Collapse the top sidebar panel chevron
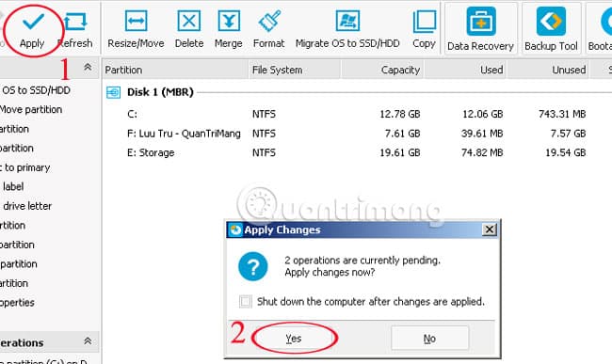Screen dimensions: 612x364 point(88,68)
